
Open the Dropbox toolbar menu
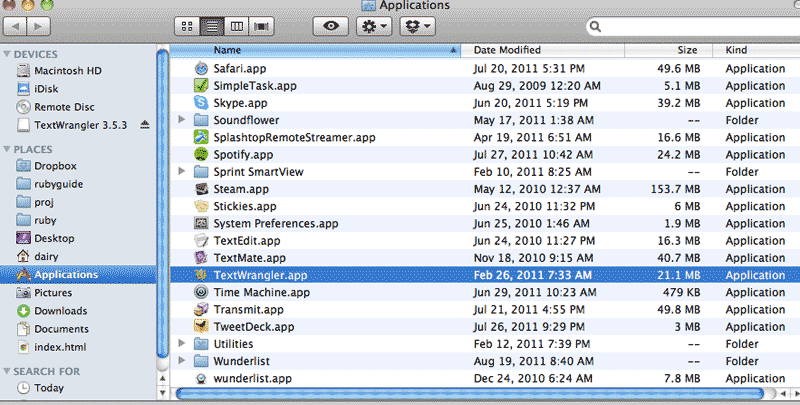[x=417, y=26]
